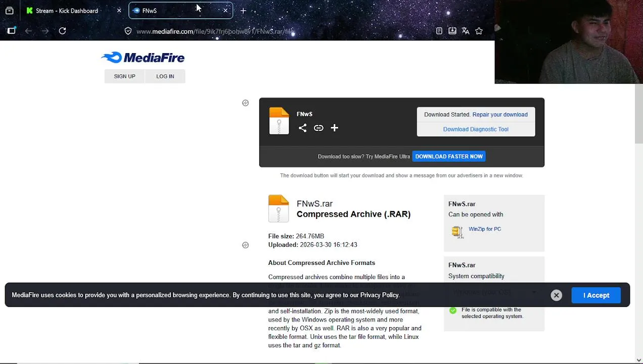Viewport: 643px width, 364px height.
Task: Click the Uploaded 2026-03-30 16:12:43 text
Action: (313, 245)
